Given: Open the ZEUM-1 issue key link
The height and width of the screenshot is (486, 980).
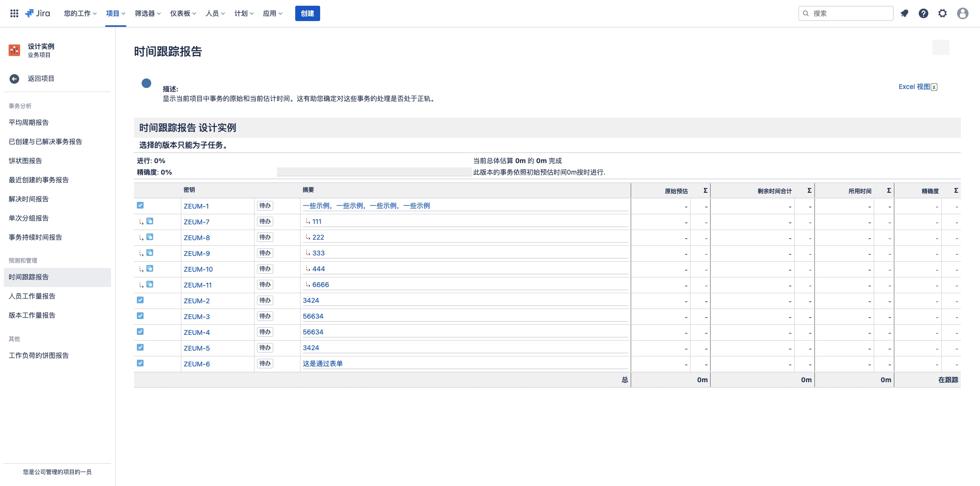Looking at the screenshot, I should (x=196, y=206).
